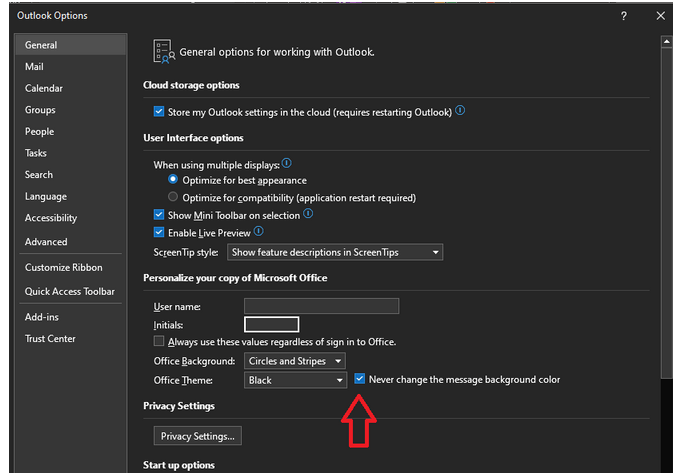Select the General category
This screenshot has width=673, height=473.
click(71, 45)
